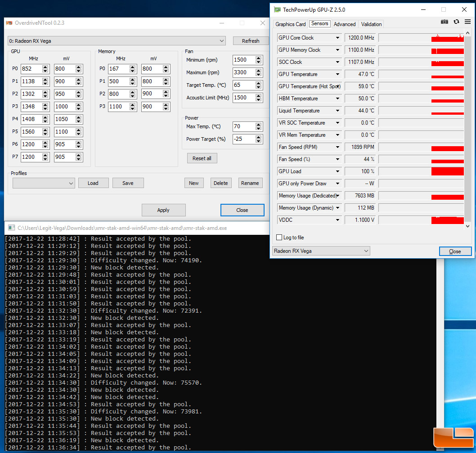The image size is (476, 453).
Task: Click the Save profile button
Action: click(x=128, y=183)
